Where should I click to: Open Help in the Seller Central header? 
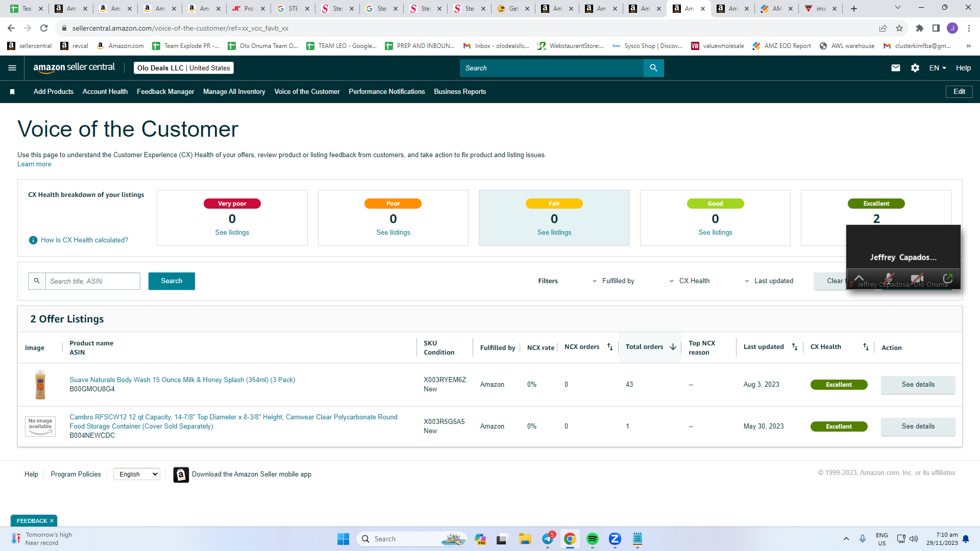pyautogui.click(x=963, y=68)
